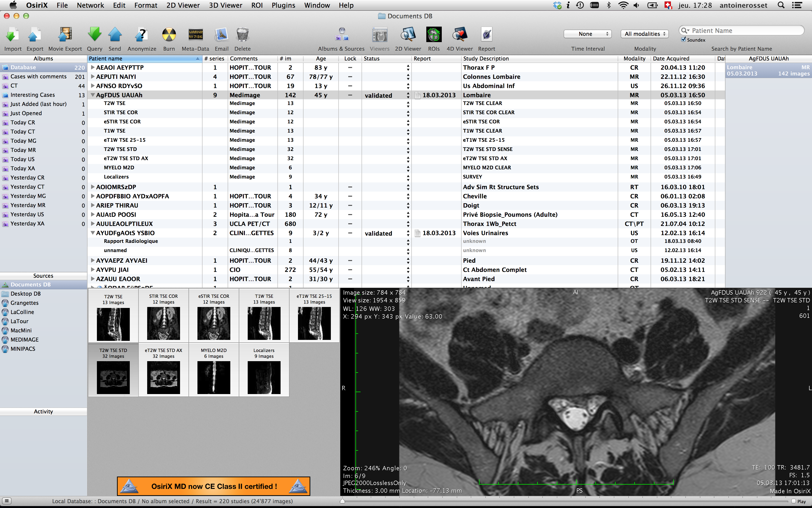Open the 4D Viewer
The height and width of the screenshot is (508, 812).
point(459,35)
